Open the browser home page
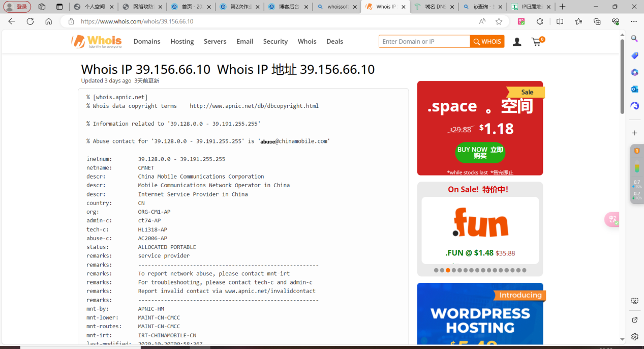 48,21
